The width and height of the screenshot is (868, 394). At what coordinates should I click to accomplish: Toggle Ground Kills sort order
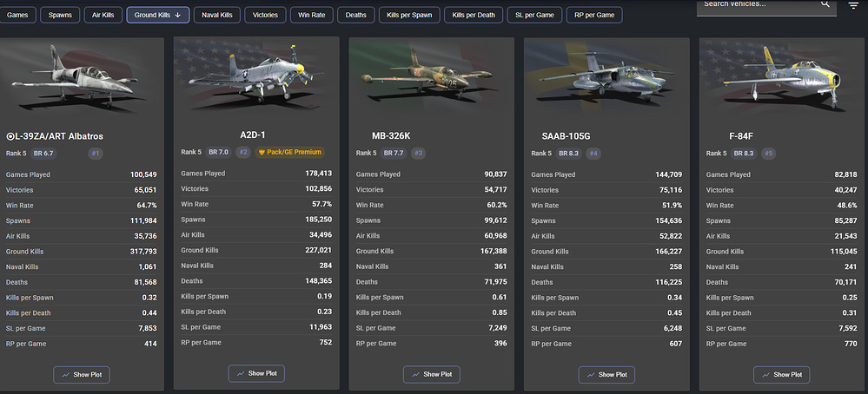[158, 15]
